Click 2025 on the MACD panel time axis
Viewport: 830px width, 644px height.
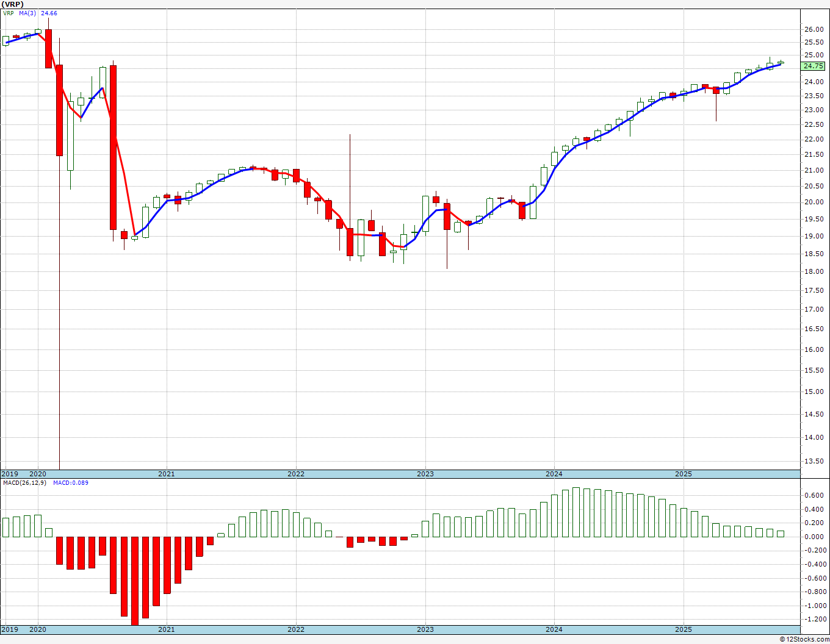coord(684,629)
